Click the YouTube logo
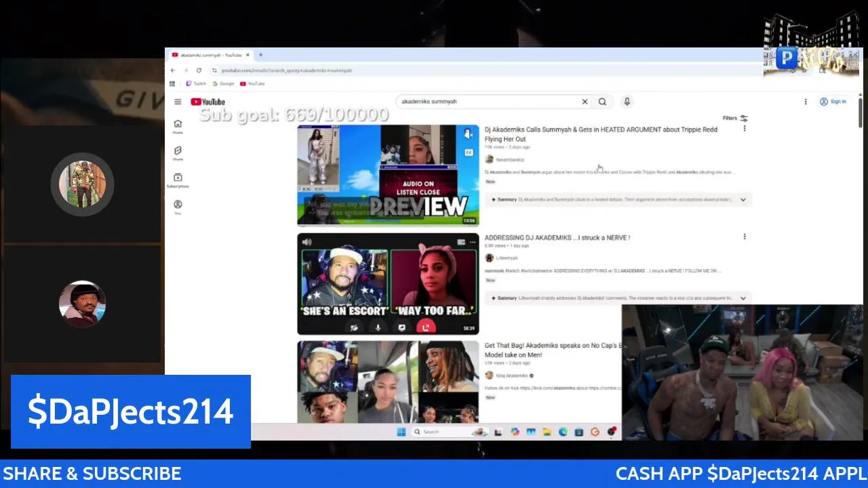Viewport: 868px width, 488px height. 208,102
